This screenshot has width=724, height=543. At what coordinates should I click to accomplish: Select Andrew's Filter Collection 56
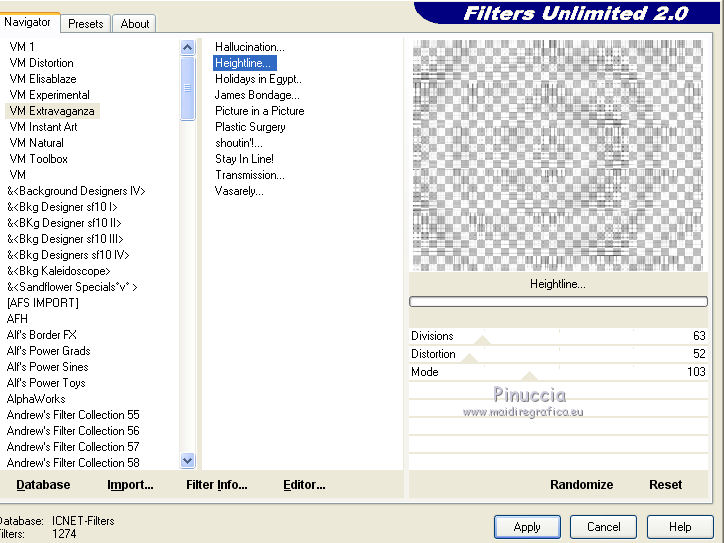pyautogui.click(x=73, y=431)
